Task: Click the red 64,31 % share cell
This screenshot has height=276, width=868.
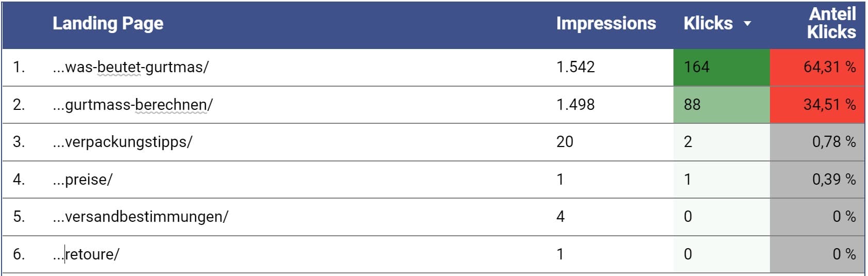Action: [x=817, y=67]
